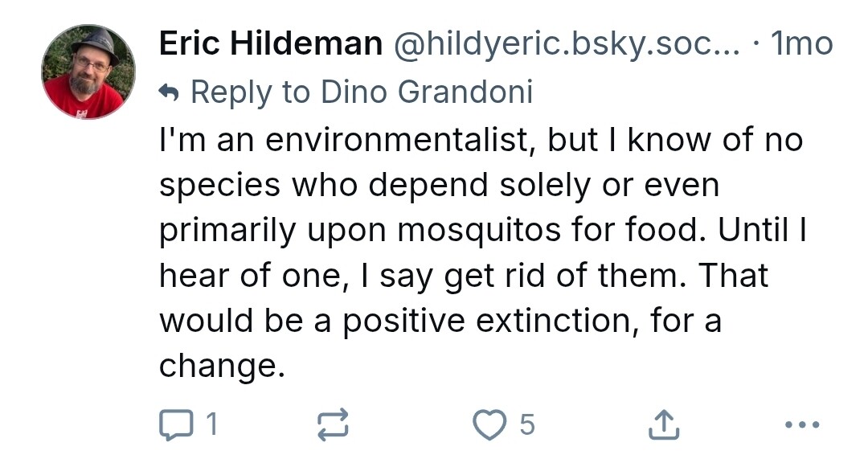Select the Reply to label text
868x467 pixels.
[x=250, y=92]
